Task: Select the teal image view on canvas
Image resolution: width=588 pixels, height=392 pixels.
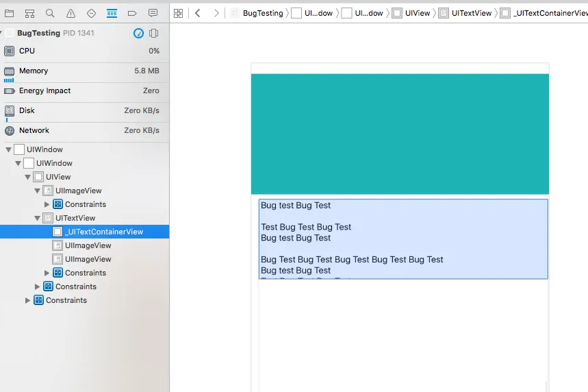Action: (400, 134)
